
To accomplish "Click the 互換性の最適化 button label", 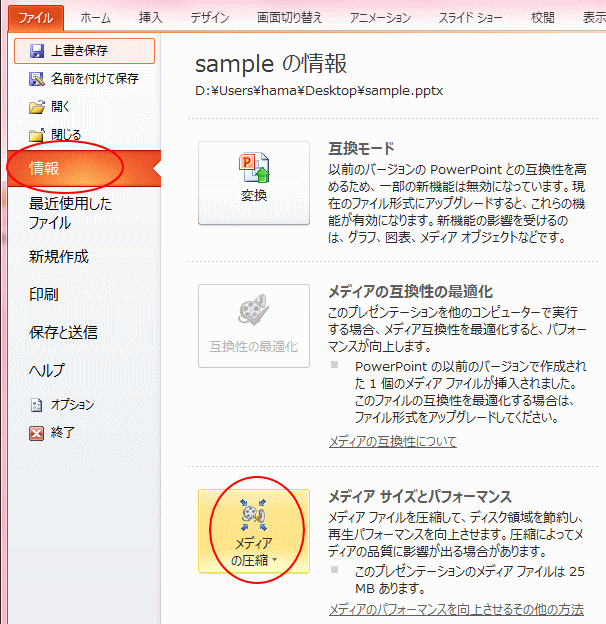I will (x=254, y=347).
